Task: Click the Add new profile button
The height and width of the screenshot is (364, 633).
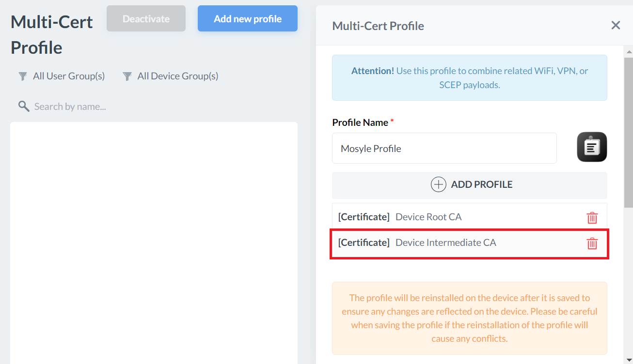Action: click(247, 19)
